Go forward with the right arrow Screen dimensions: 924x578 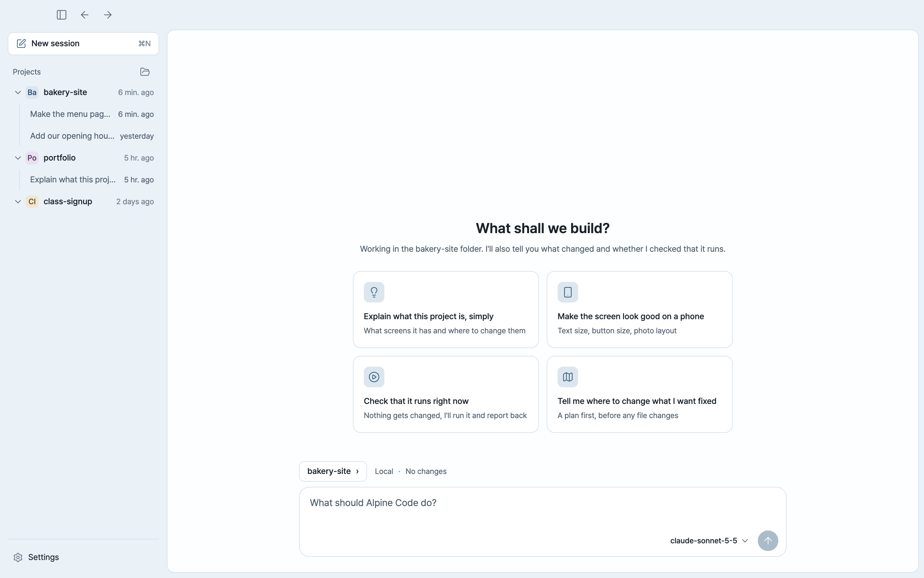(x=108, y=15)
